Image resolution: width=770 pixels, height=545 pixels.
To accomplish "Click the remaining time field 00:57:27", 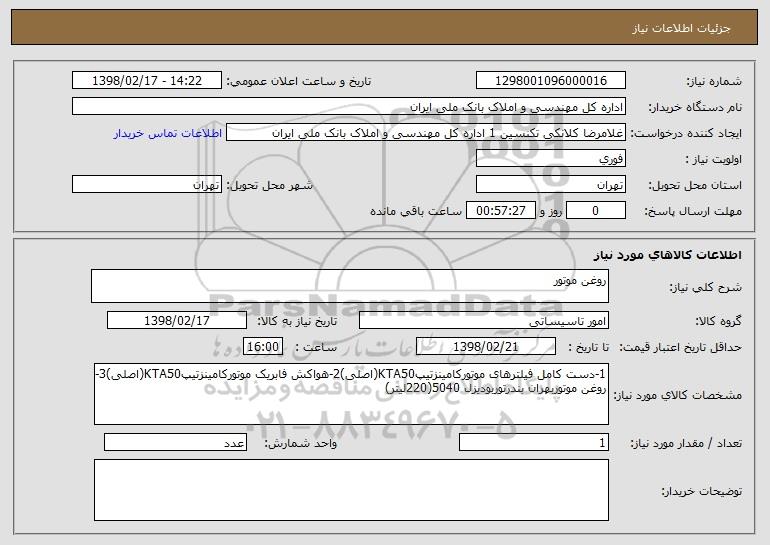I will point(500,211).
